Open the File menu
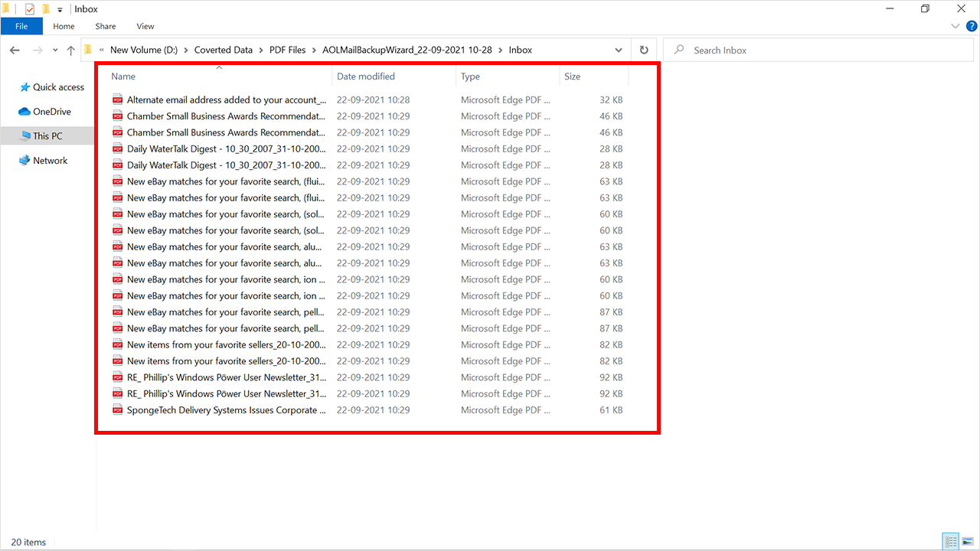Screen dimensions: 980x551 [x=21, y=26]
